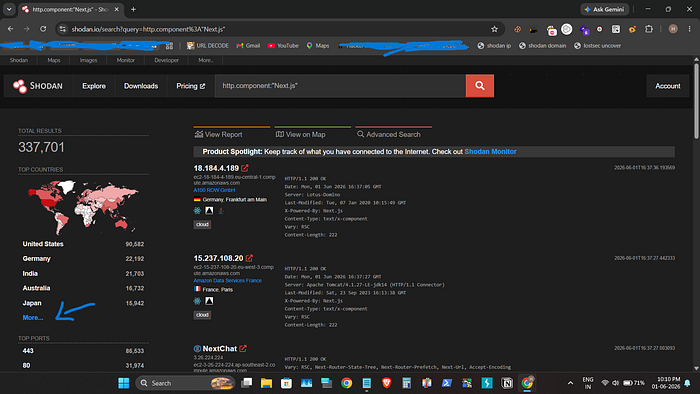Click the Shodan logo
Screen dimensions: 700x394
click(x=38, y=86)
